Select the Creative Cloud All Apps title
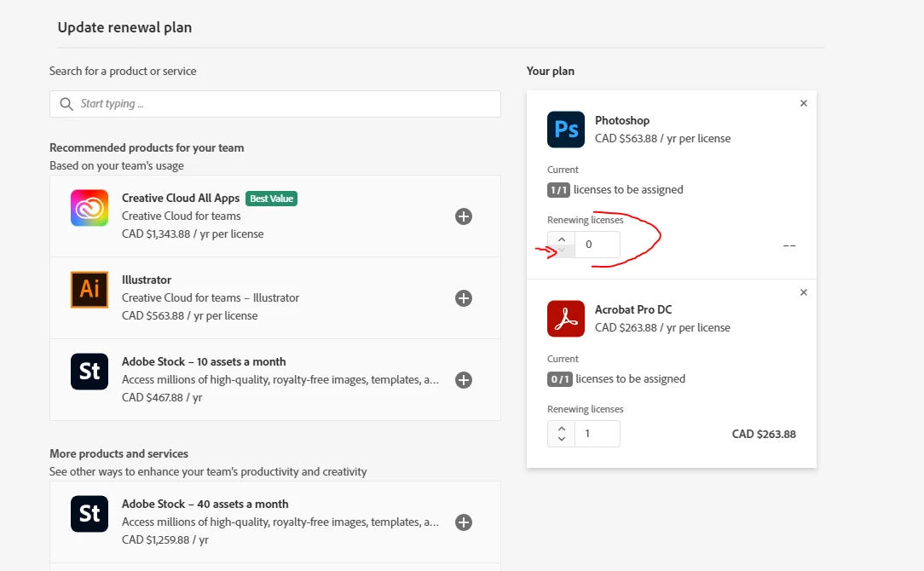Image resolution: width=924 pixels, height=571 pixels. click(x=181, y=198)
